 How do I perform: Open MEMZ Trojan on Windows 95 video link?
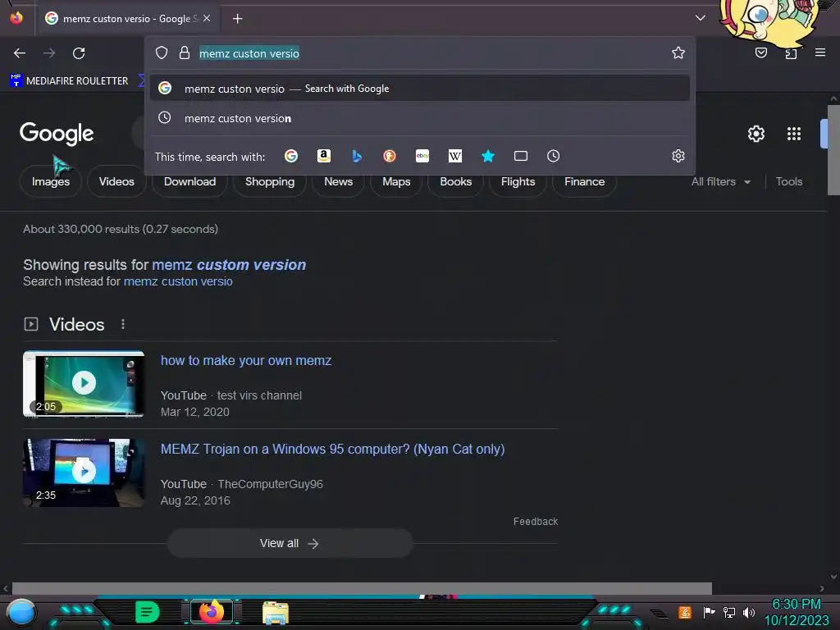click(x=333, y=449)
